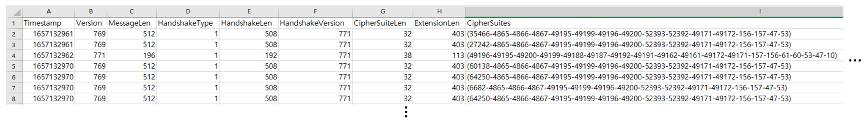Image resolution: width=868 pixels, height=124 pixels.
Task: Select column A header
Action: [48, 11]
